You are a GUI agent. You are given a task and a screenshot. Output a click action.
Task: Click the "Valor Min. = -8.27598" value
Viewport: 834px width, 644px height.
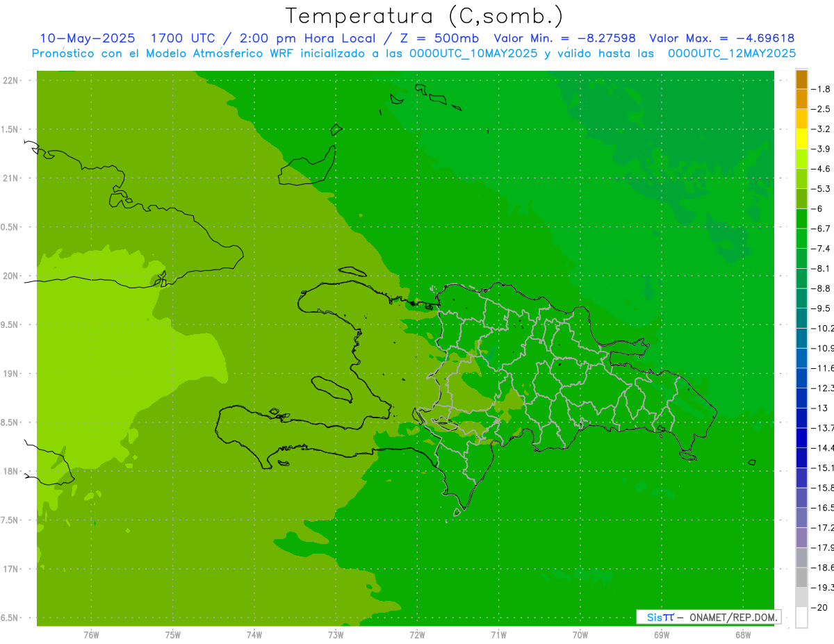click(564, 38)
